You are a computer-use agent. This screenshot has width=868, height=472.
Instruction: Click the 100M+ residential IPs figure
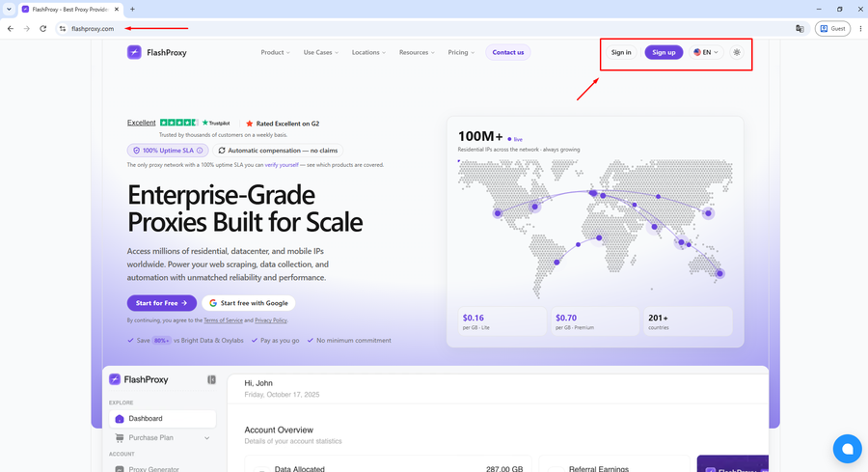coord(480,136)
